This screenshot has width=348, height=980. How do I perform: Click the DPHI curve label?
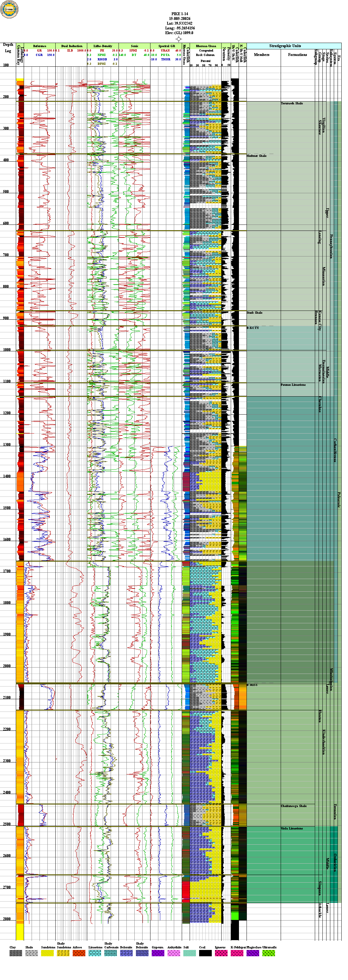pyautogui.click(x=101, y=64)
